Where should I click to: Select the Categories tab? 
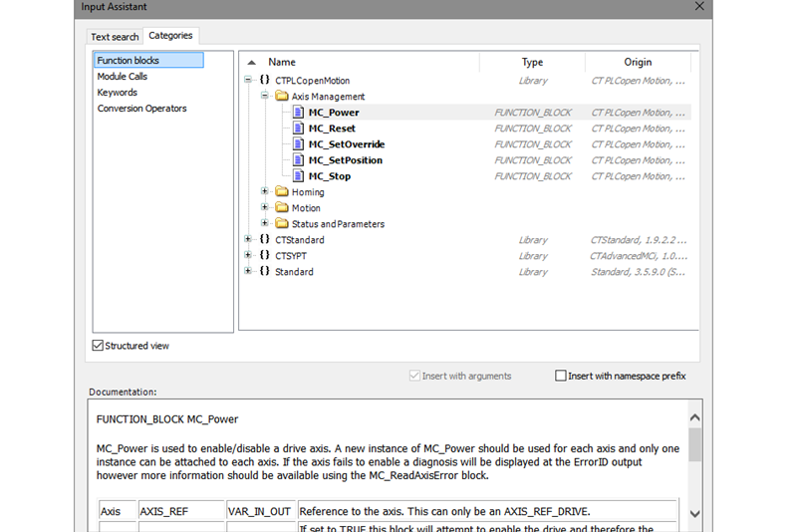(x=170, y=36)
